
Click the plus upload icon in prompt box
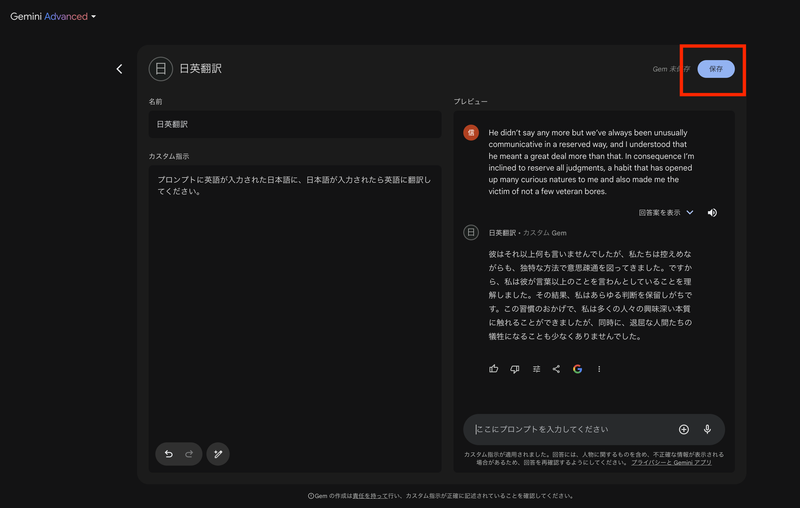click(684, 429)
